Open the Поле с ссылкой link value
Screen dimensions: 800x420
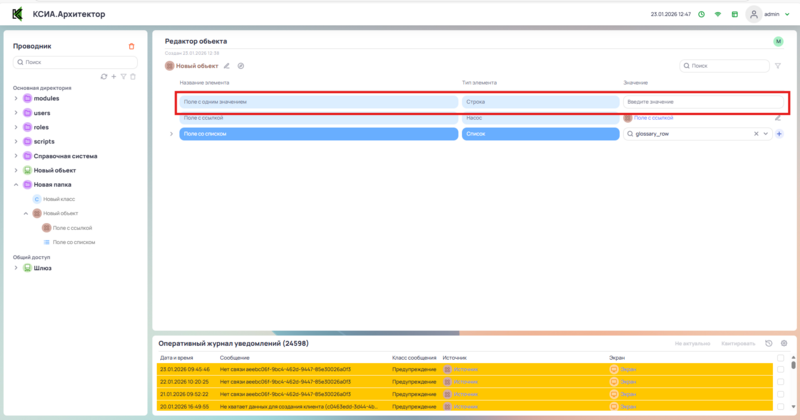653,118
